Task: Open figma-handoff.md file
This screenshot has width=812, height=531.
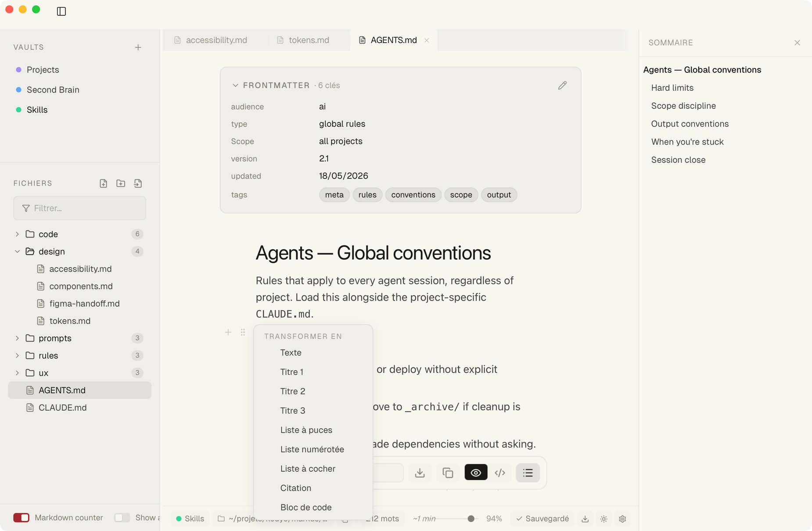Action: click(84, 304)
